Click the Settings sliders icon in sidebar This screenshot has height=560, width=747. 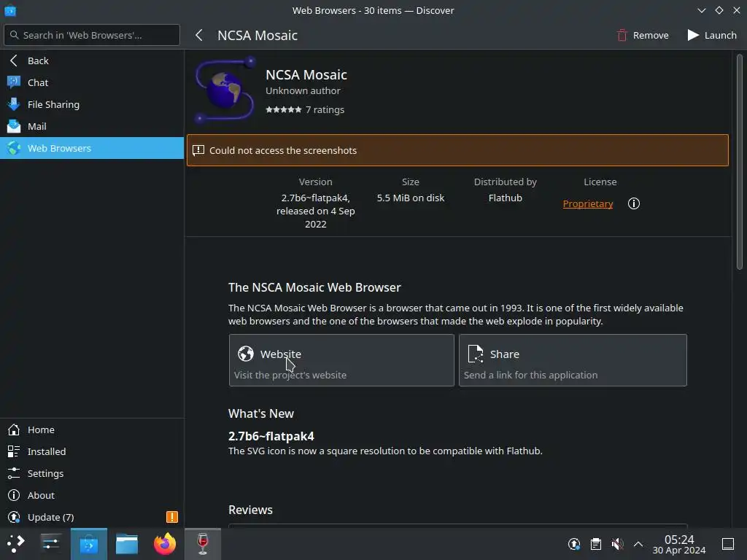[14, 473]
